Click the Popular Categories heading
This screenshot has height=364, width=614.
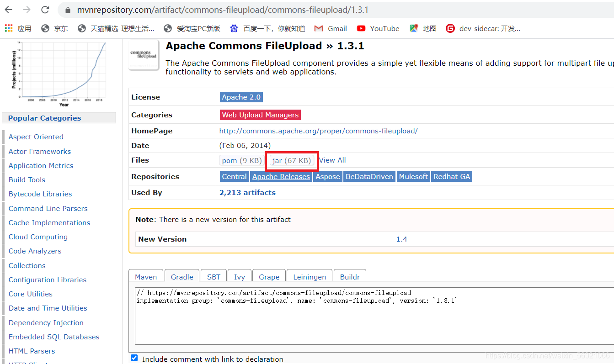(59, 118)
